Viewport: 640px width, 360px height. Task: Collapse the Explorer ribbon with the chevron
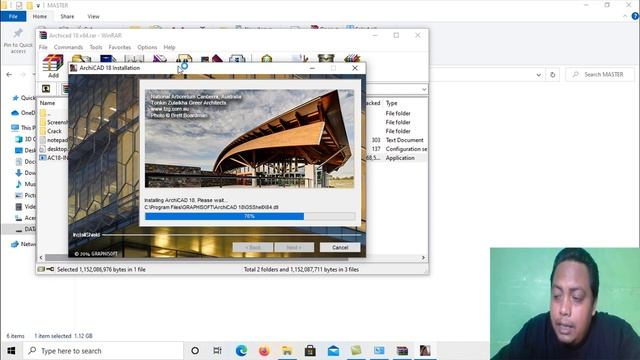[x=625, y=16]
